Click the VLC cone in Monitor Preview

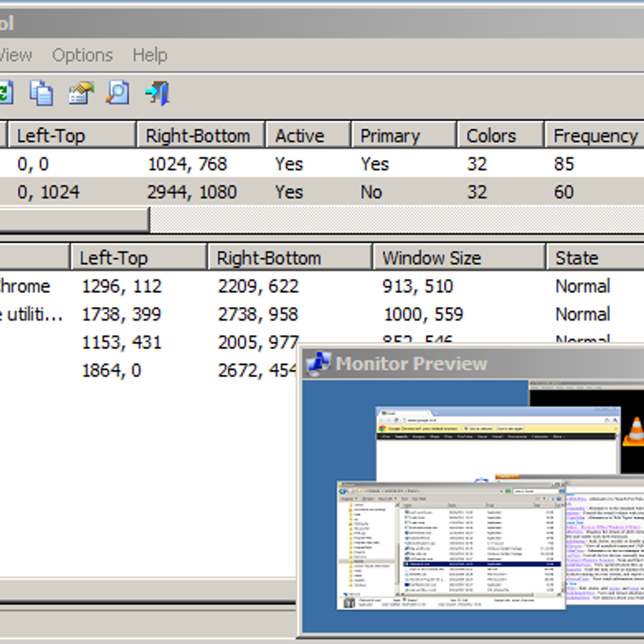coord(634,431)
